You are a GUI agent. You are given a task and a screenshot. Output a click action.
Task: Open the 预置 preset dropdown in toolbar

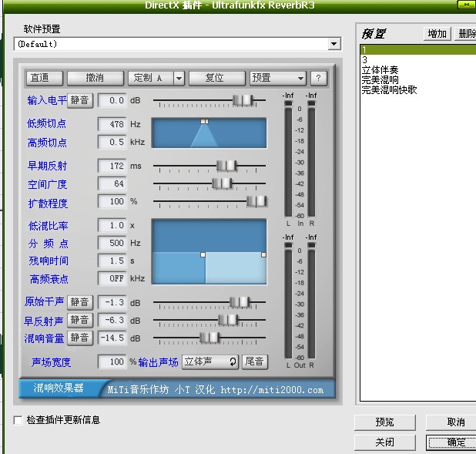point(278,78)
